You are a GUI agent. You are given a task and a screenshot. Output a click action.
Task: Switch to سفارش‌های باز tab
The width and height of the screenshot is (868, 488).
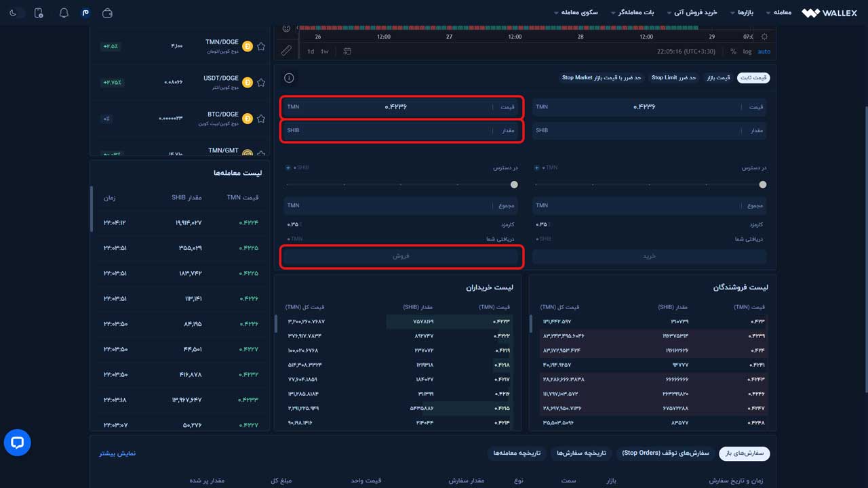pos(745,453)
